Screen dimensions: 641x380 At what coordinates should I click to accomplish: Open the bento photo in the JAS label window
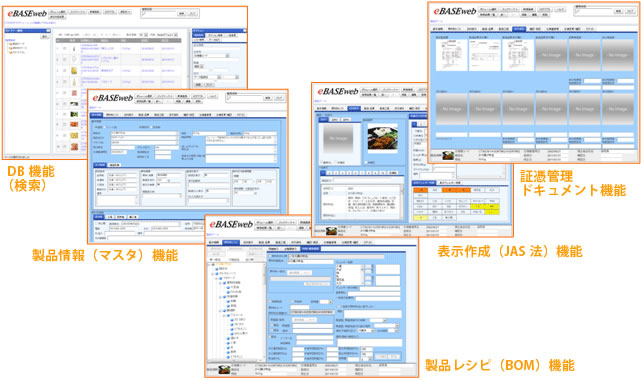point(382,138)
